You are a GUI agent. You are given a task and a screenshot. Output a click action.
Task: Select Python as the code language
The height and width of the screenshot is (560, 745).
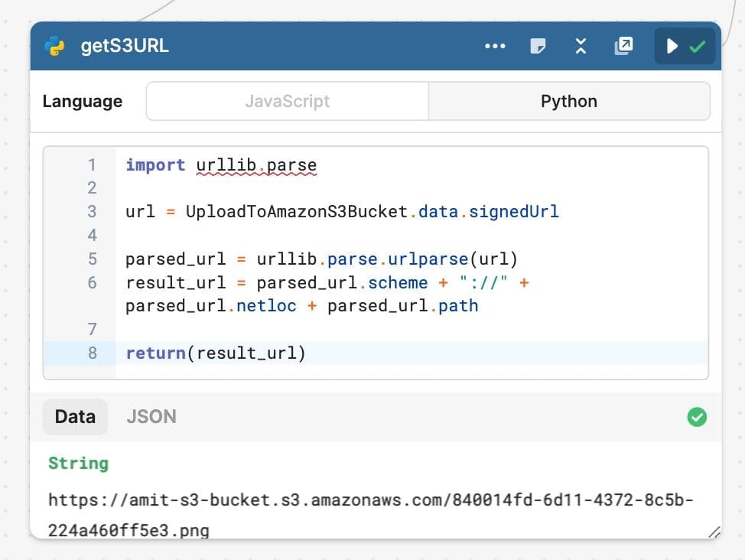pos(568,100)
